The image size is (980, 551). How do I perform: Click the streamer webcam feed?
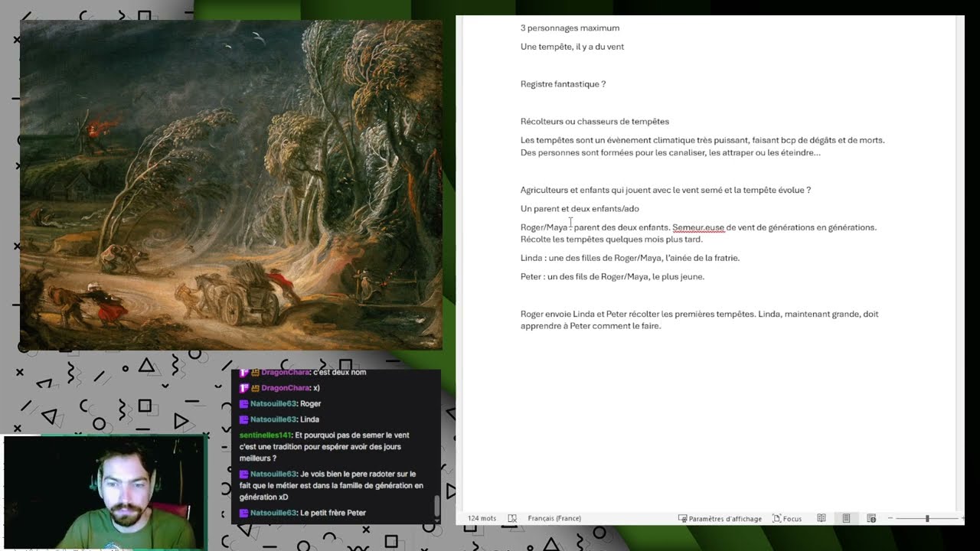pos(106,494)
